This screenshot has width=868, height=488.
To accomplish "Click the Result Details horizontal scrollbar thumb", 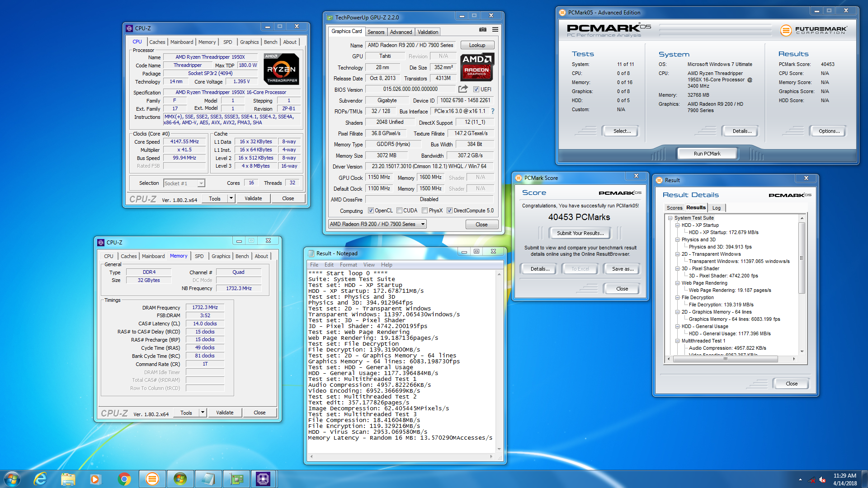I will pos(725,359).
